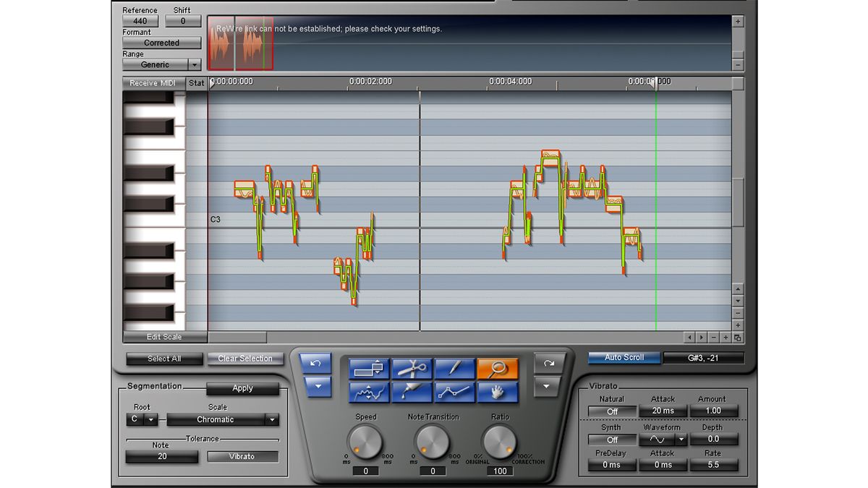Pick the pen editing tool
The image size is (868, 488).
tap(454, 369)
